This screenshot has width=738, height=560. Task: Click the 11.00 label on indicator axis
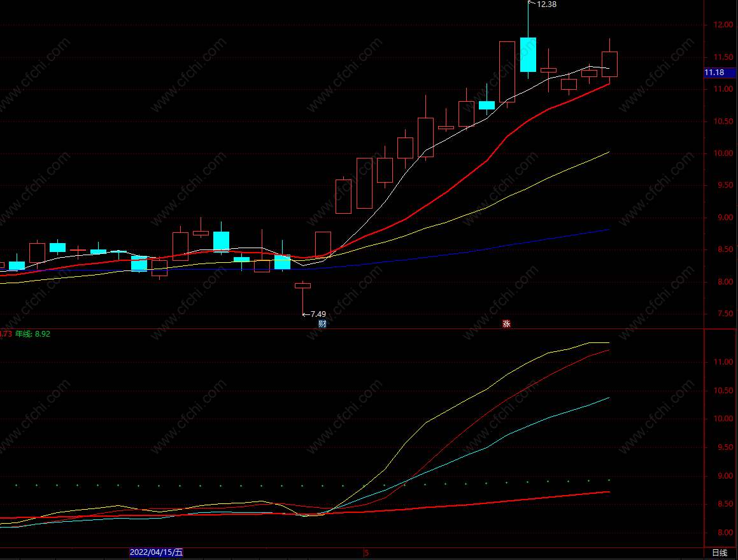(x=723, y=362)
